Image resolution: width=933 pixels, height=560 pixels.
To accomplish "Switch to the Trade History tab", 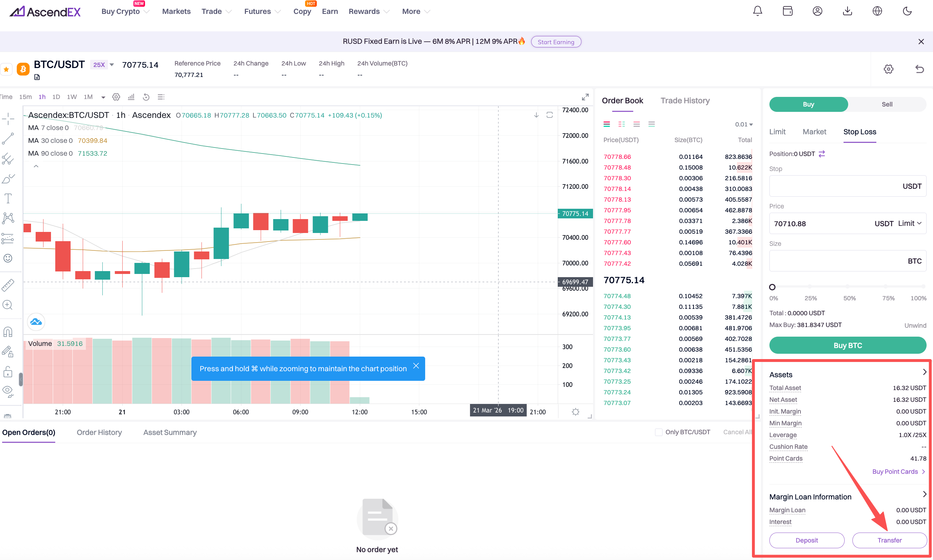I will pyautogui.click(x=685, y=101).
